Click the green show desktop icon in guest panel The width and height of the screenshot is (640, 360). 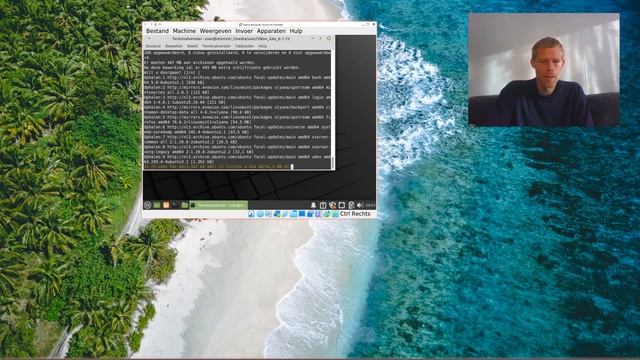[157, 205]
